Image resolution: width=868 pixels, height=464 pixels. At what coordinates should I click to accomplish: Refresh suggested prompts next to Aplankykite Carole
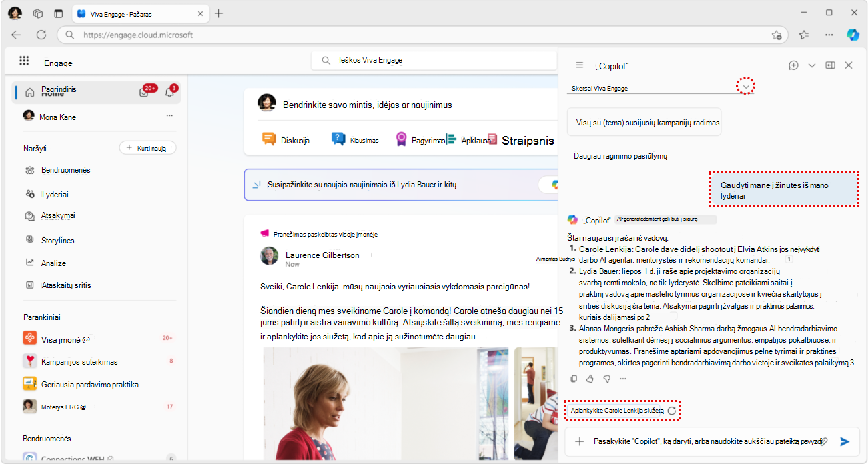tap(672, 411)
